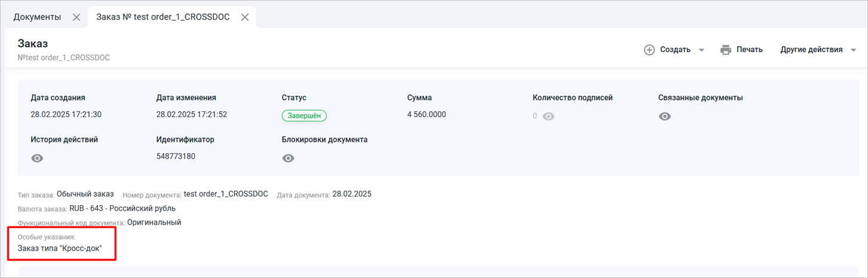Select the Заказ № test order_1_CROSSDOC tab
This screenshot has width=868, height=278.
pyautogui.click(x=162, y=17)
